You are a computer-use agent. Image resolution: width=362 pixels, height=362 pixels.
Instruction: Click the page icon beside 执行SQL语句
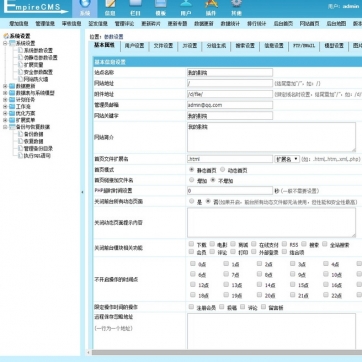[x=20, y=155]
